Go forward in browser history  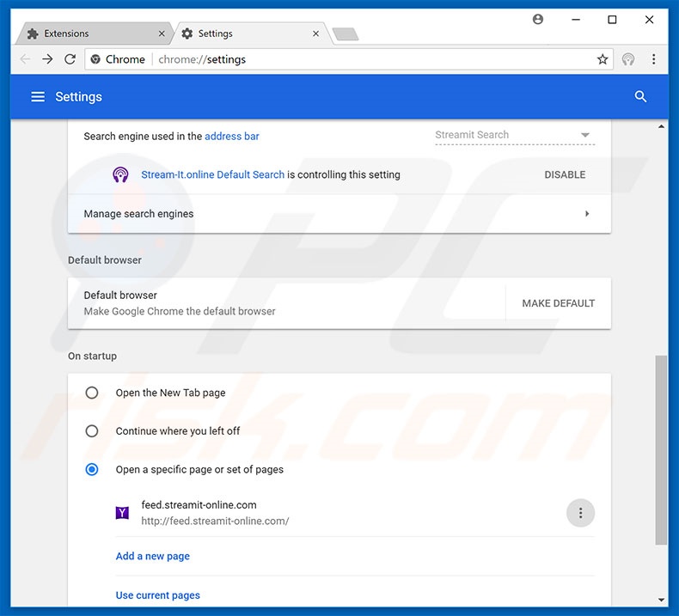coord(47,59)
